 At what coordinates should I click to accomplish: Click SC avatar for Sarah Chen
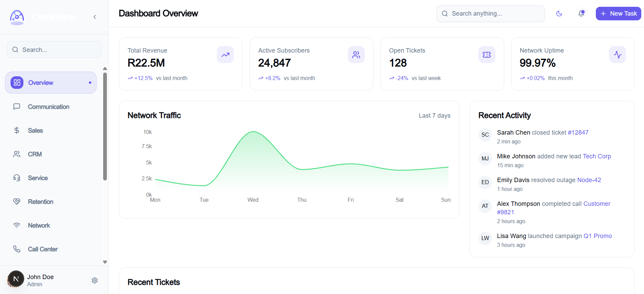point(485,135)
